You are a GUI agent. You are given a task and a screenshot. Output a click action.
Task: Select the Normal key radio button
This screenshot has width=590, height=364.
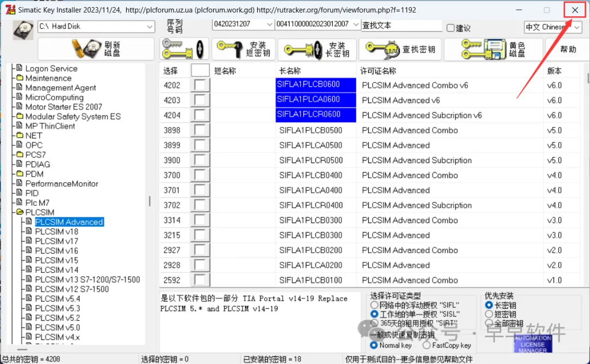[x=374, y=345]
